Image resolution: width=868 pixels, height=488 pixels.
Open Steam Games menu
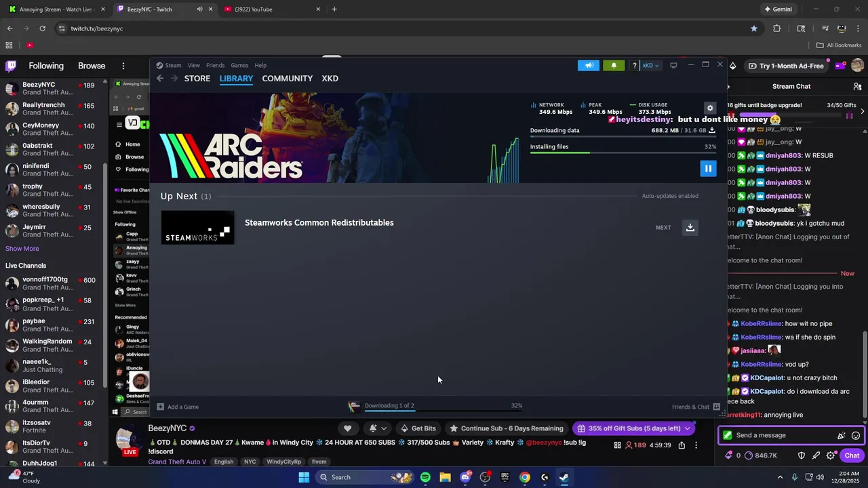pos(239,65)
